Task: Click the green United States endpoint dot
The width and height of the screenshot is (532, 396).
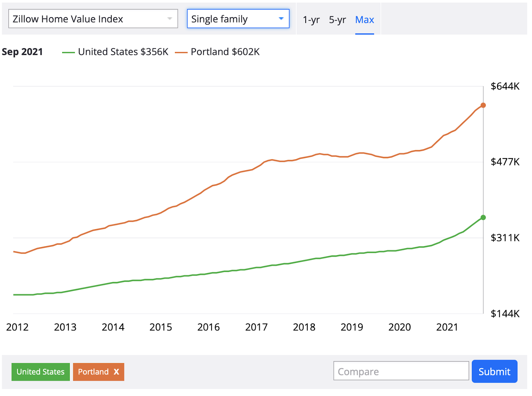Action: 483,217
